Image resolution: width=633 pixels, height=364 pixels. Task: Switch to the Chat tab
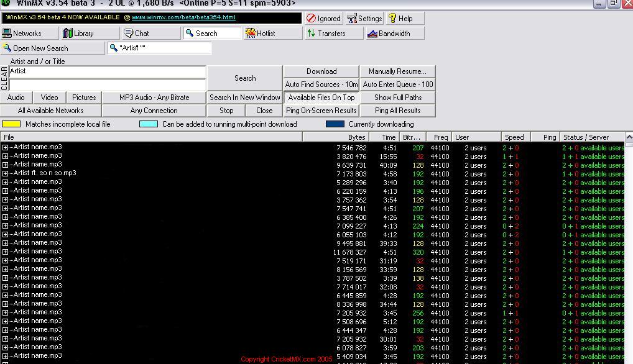pos(151,34)
